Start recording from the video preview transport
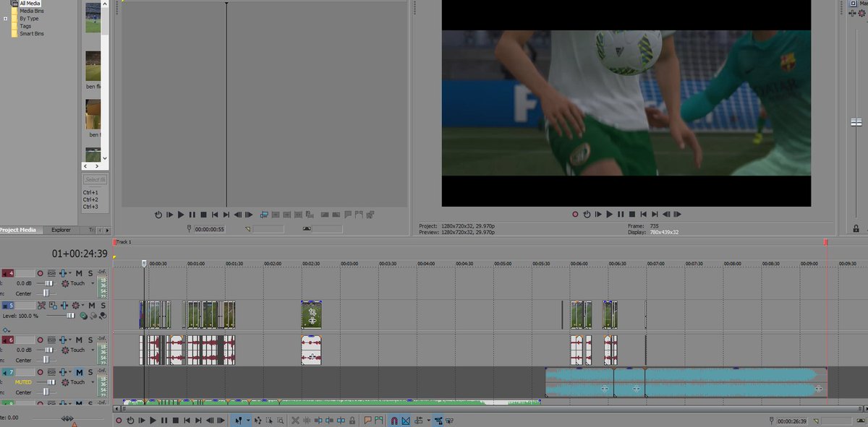 (575, 215)
